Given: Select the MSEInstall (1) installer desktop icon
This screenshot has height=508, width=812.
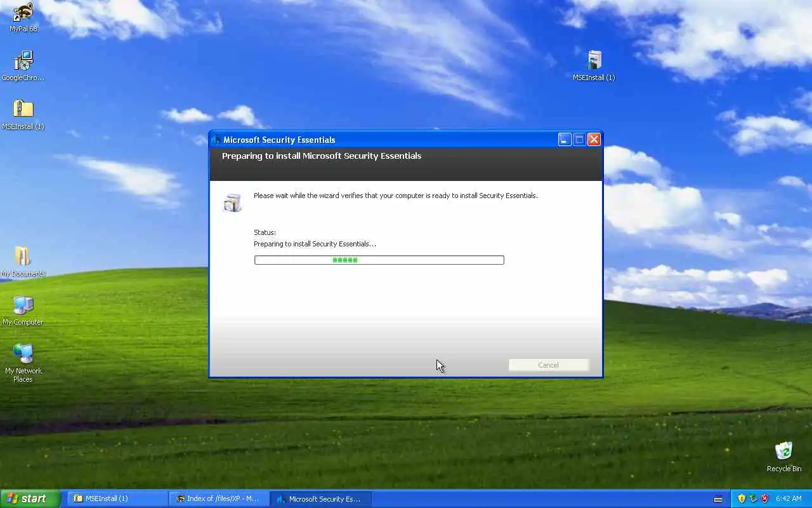Looking at the screenshot, I should (x=594, y=66).
